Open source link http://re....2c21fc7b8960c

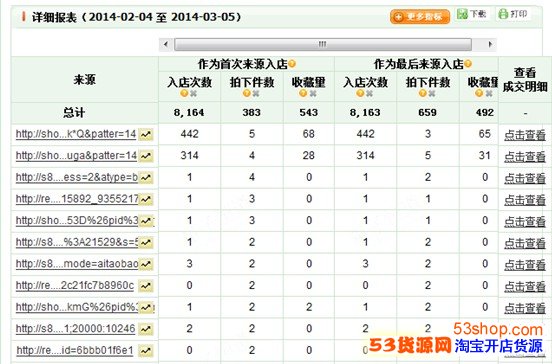click(75, 285)
